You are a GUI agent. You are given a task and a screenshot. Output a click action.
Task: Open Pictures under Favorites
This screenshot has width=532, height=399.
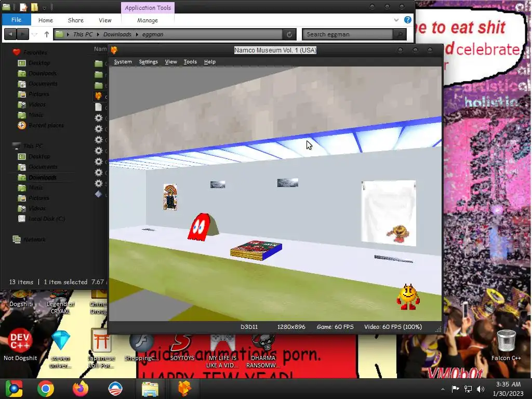(38, 94)
